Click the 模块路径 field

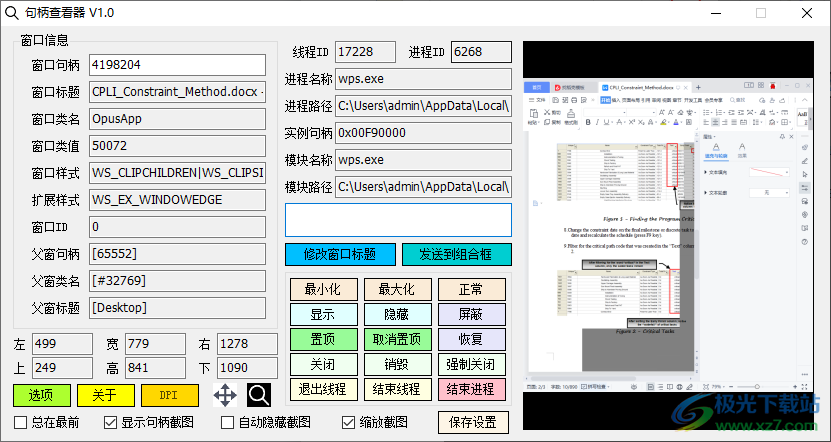423,187
